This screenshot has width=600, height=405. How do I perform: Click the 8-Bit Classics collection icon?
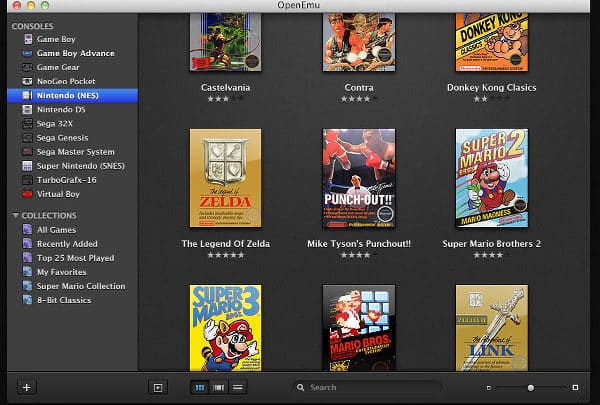click(x=28, y=300)
